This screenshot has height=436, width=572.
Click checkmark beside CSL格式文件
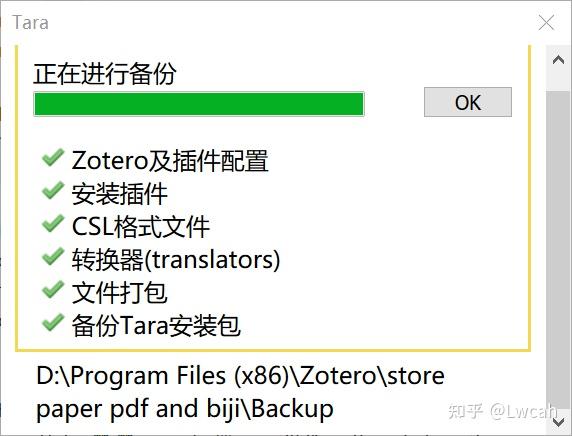[53, 223]
